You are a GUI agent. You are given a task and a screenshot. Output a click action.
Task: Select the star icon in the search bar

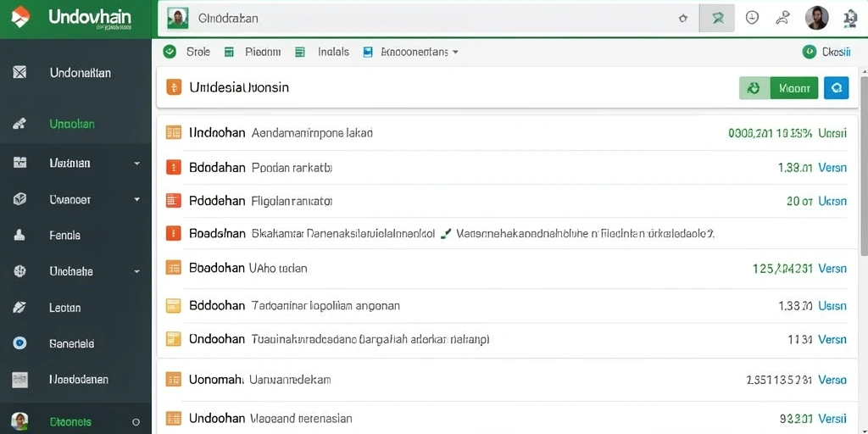pos(682,19)
